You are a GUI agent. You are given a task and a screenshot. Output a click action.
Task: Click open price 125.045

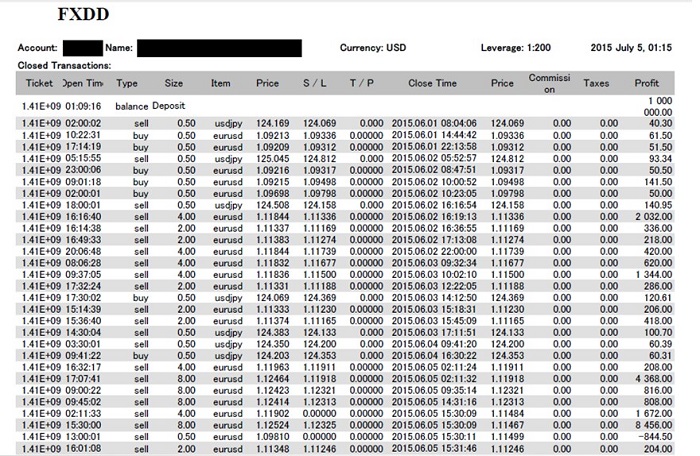(x=272, y=159)
